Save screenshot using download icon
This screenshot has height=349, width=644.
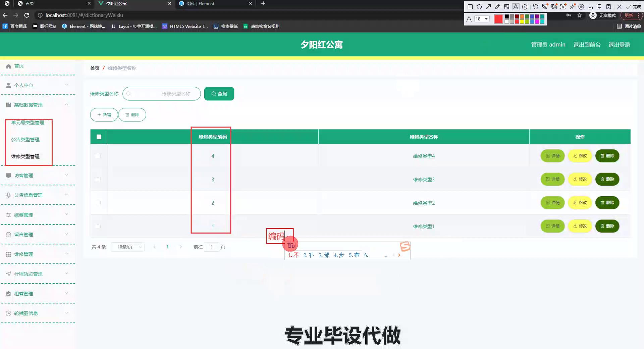point(590,7)
